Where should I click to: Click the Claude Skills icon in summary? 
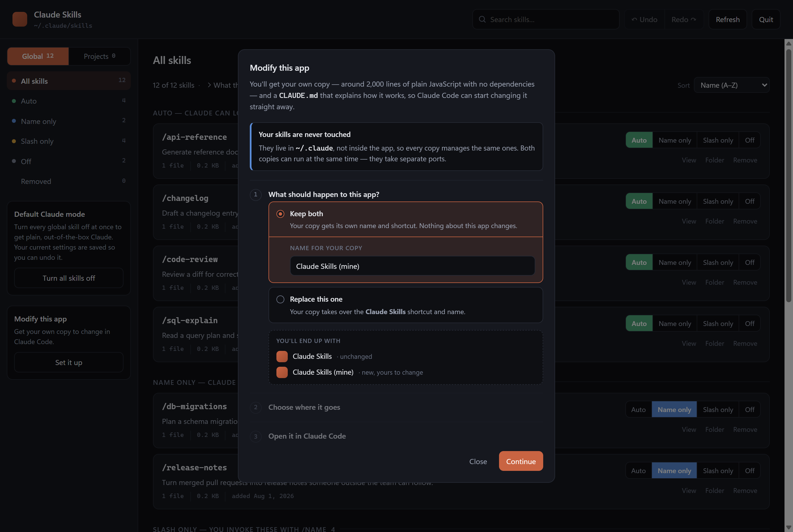coord(282,356)
